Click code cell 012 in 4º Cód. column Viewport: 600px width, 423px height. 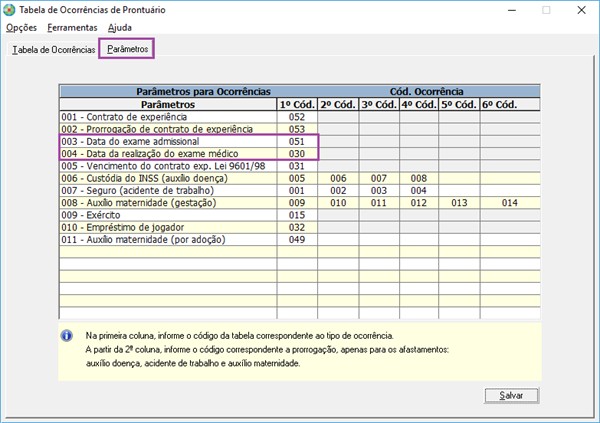pos(419,203)
